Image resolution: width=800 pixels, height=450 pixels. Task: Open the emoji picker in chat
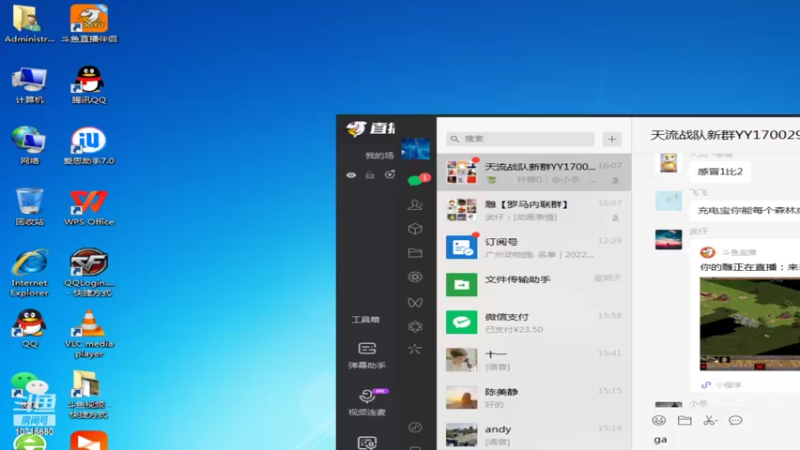coord(659,420)
